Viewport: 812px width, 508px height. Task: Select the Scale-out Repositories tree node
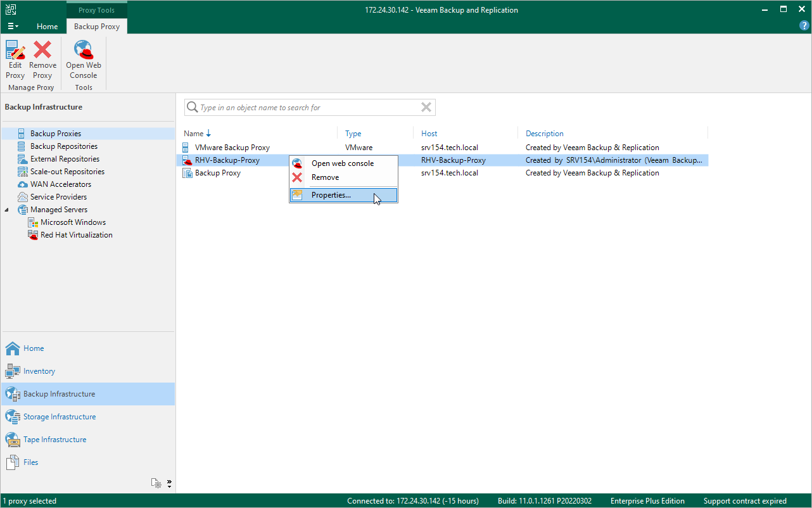(68, 172)
